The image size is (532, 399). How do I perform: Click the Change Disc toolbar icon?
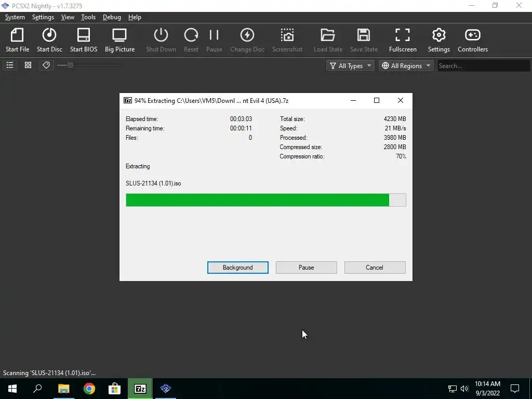[247, 40]
